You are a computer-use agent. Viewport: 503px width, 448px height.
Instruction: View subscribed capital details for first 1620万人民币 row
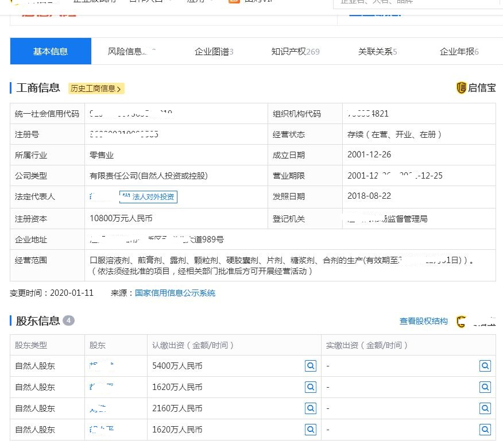tap(311, 387)
